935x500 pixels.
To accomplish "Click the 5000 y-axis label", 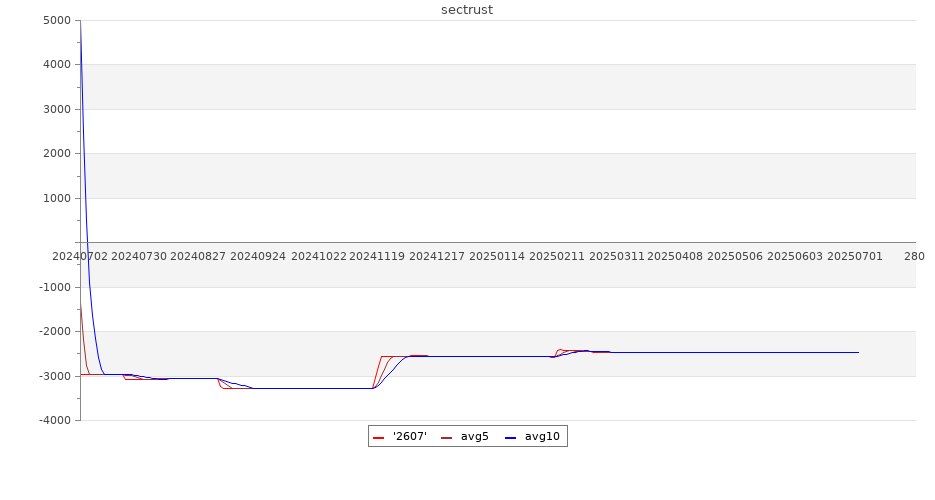I will pos(57,21).
